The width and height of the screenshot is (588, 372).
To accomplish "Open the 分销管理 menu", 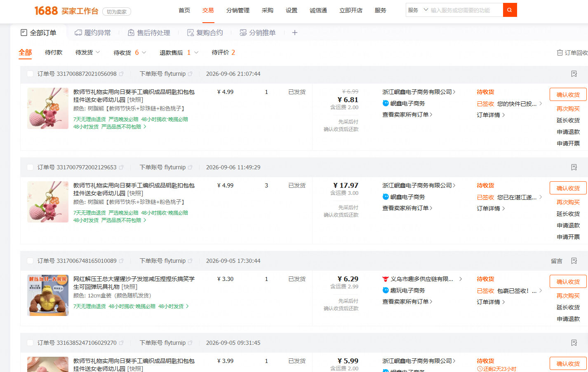I will click(238, 10).
